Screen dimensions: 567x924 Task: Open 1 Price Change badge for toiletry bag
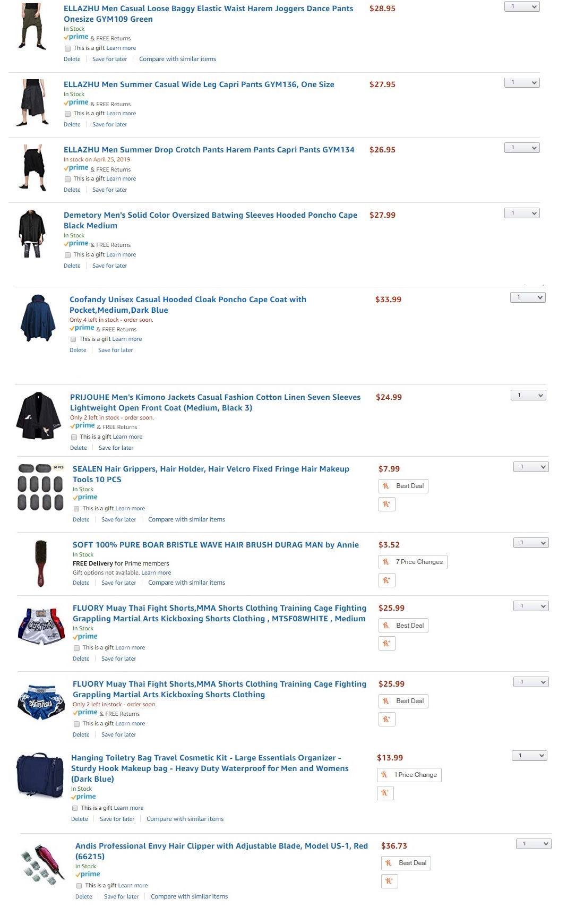[409, 775]
